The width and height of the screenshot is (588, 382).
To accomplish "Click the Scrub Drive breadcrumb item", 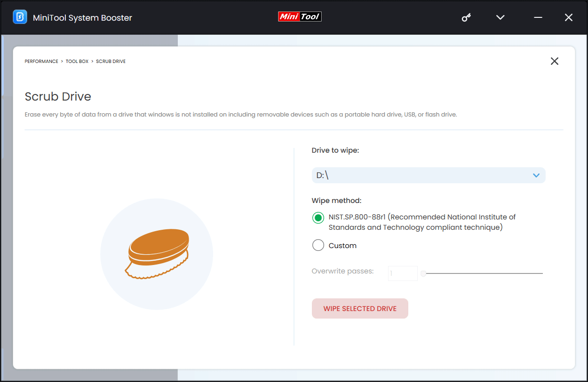I will tap(111, 62).
